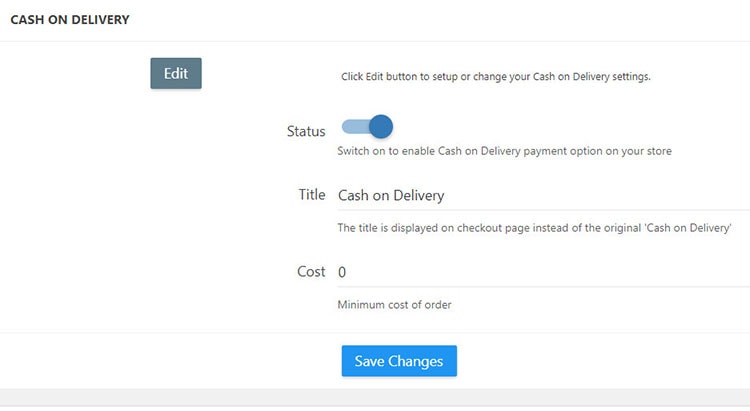Click the CASH ON DELIVERY section header
The width and height of the screenshot is (750, 411).
[x=70, y=19]
